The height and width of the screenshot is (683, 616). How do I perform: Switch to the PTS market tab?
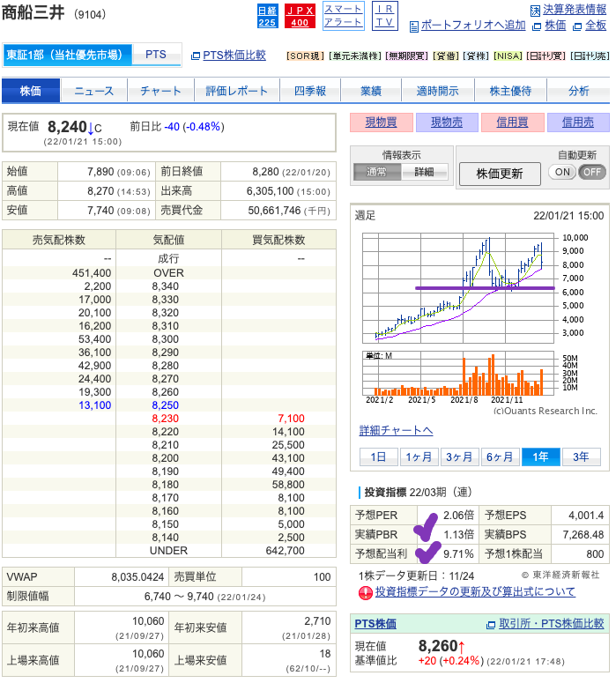coord(156,55)
